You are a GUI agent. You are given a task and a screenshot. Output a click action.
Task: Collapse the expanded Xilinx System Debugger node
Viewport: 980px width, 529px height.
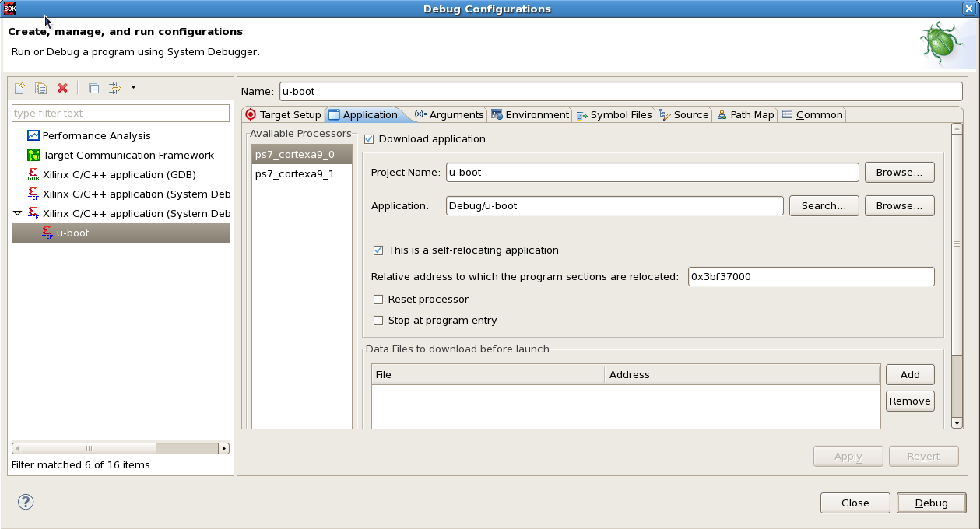point(18,213)
